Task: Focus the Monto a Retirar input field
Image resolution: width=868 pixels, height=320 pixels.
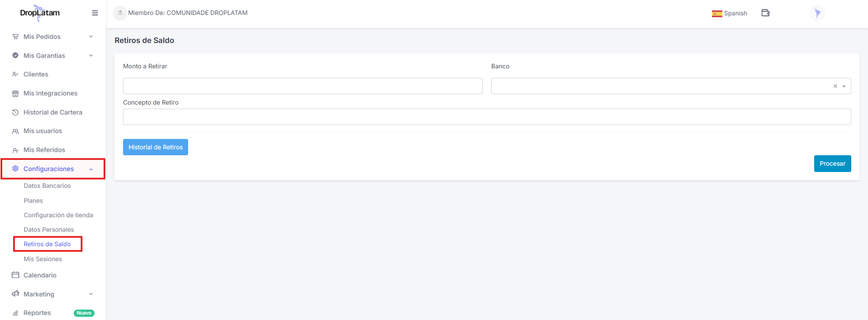Action: (x=302, y=86)
